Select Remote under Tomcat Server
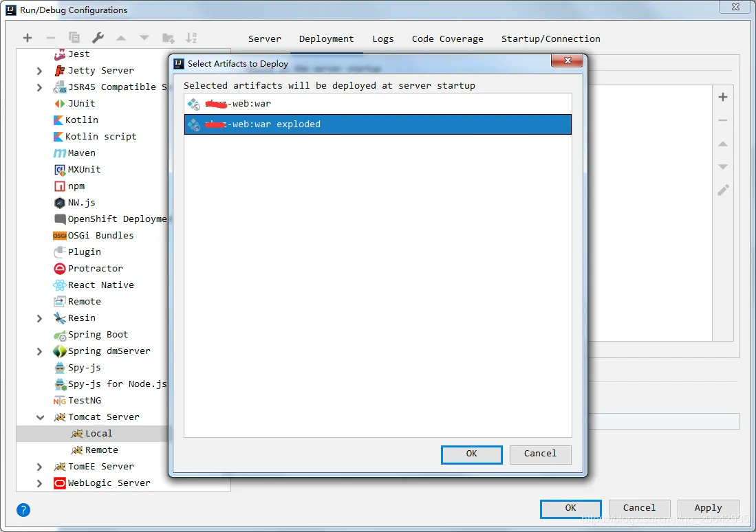Viewport: 756px width, 532px height. pos(94,450)
